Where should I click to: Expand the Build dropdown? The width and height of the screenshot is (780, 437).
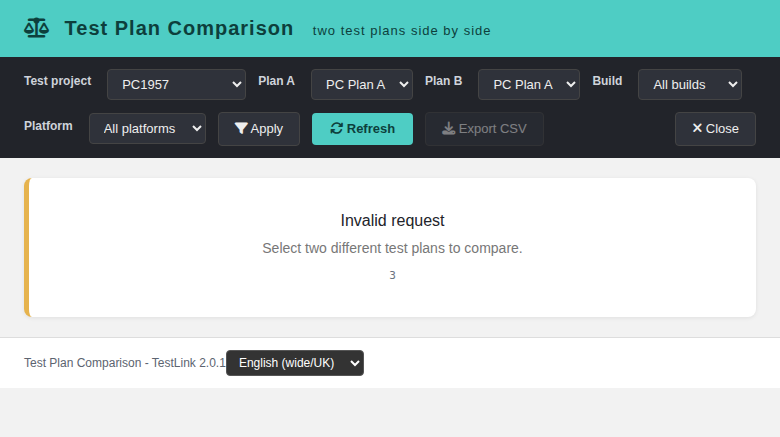[x=689, y=85]
